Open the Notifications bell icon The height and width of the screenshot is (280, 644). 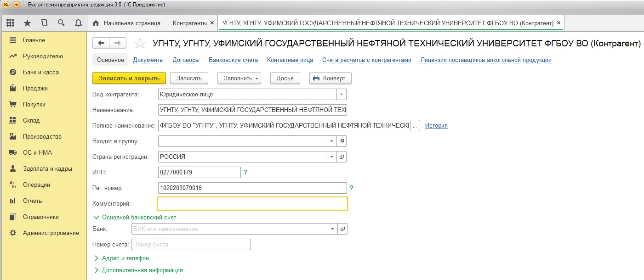tap(78, 23)
